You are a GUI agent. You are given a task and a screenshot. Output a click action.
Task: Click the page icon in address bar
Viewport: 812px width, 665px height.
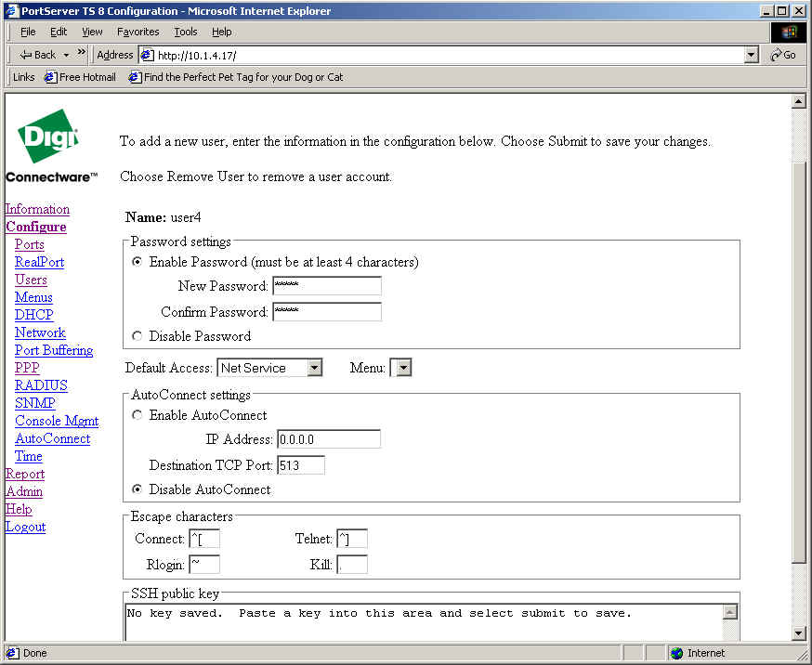[147, 55]
